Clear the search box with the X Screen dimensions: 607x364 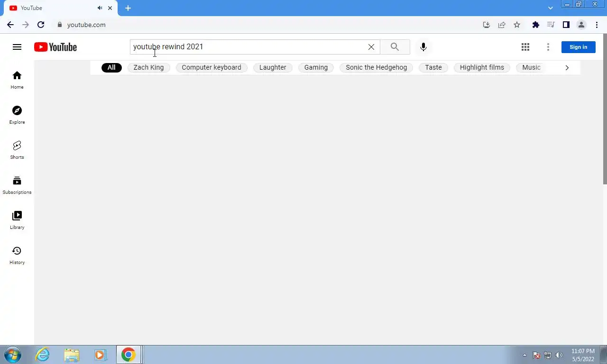371,47
